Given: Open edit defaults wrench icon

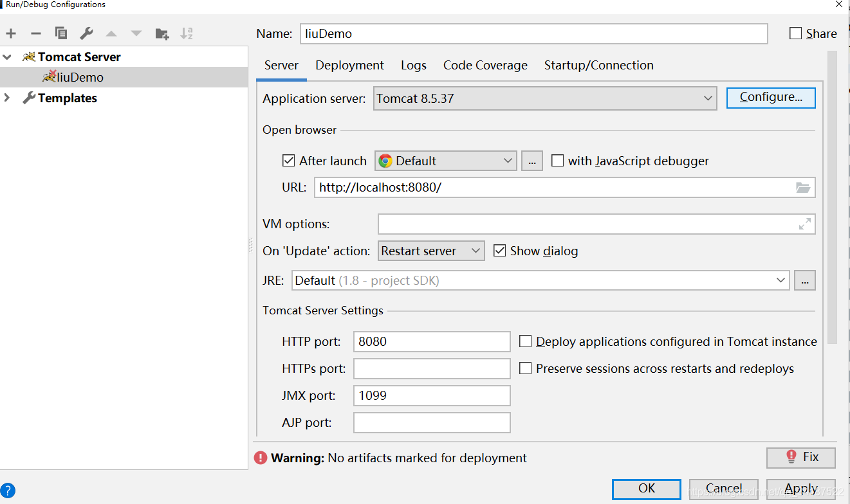Looking at the screenshot, I should (86, 33).
